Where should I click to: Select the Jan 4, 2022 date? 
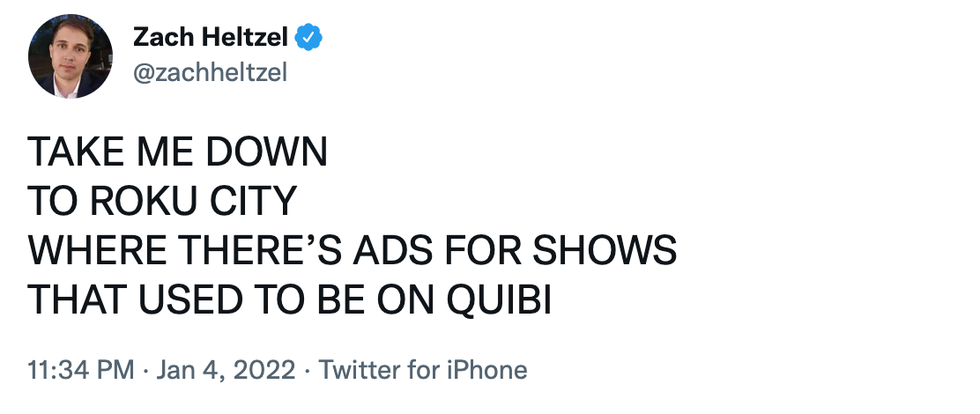click(224, 370)
